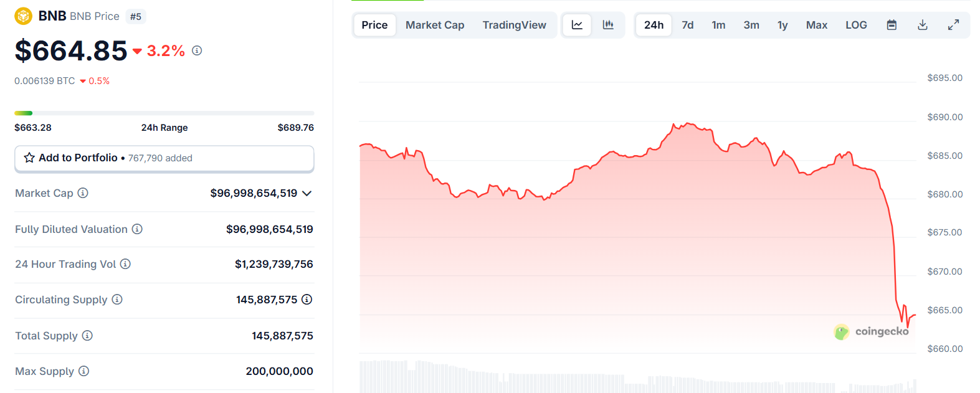Select the Price chart tab
Image resolution: width=980 pixels, height=393 pixels.
pos(374,25)
